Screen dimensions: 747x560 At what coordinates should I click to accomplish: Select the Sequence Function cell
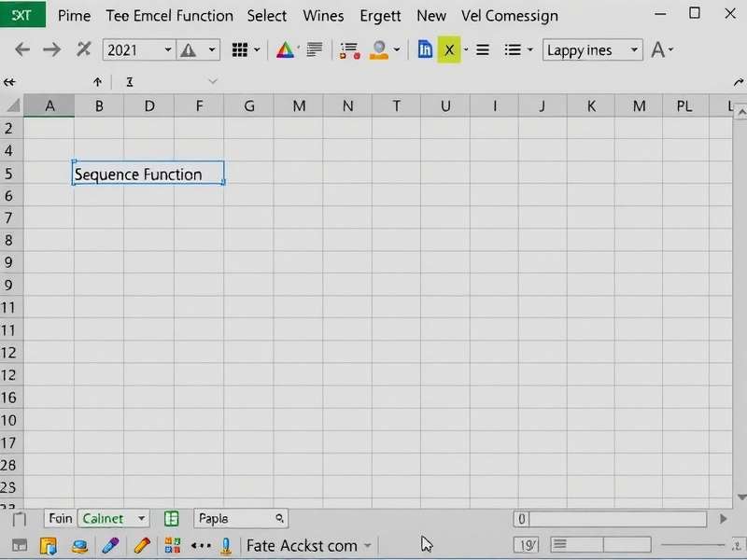click(x=148, y=174)
